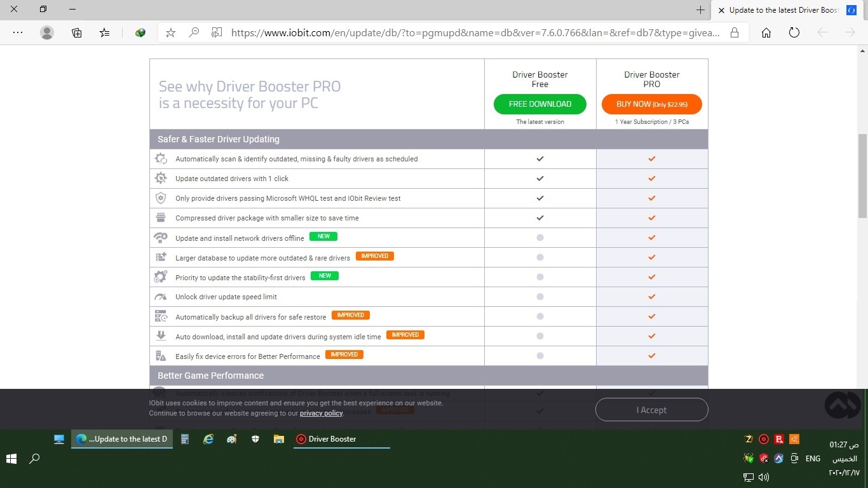Open the browser profile avatar
The height and width of the screenshot is (488, 868).
pos(47,32)
